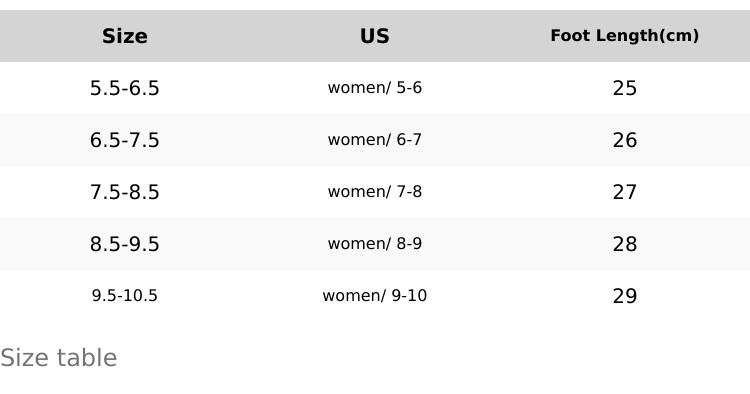Click the women/ 6-7 US cell
Viewport: 750px width, 394px height.
tap(375, 140)
